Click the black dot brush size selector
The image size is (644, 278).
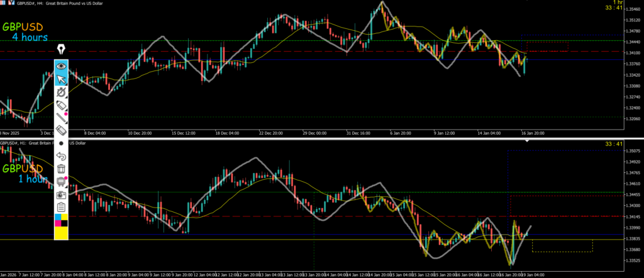pyautogui.click(x=61, y=143)
